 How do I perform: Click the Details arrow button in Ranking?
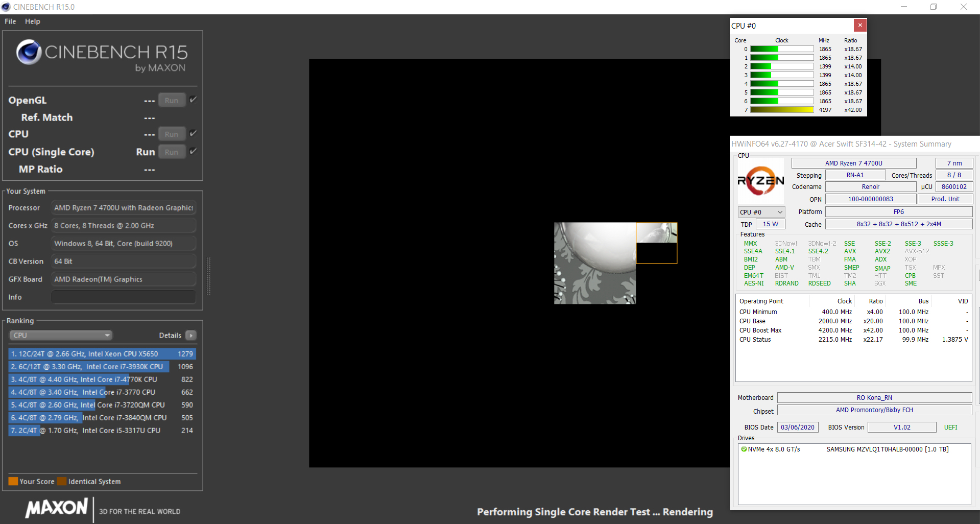point(191,336)
